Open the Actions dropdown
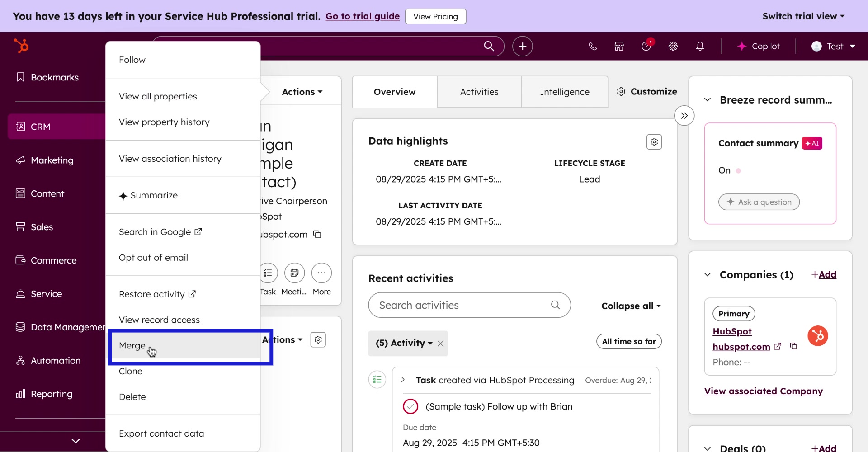Viewport: 868px width, 452px height. point(302,91)
